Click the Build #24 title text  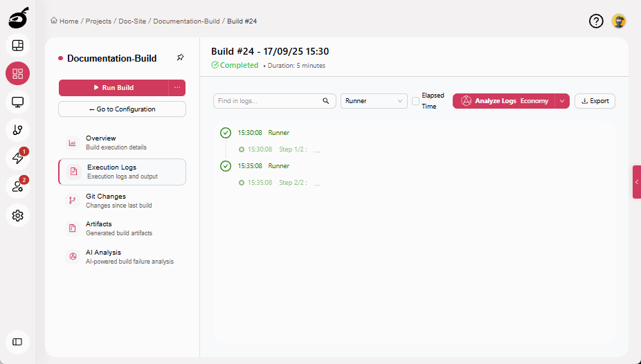point(270,51)
